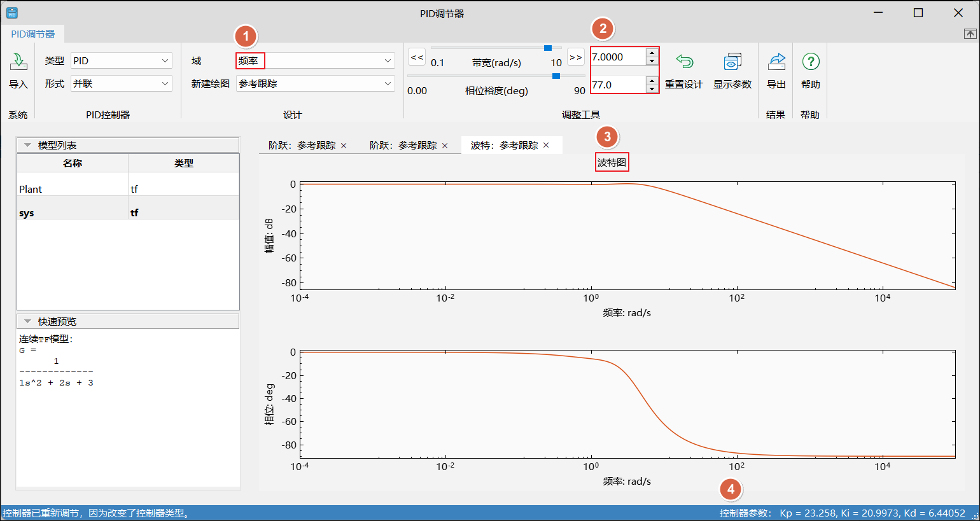The width and height of the screenshot is (980, 521).
Task: Click the 相位裕度 phase margin slider handle
Action: (x=556, y=76)
